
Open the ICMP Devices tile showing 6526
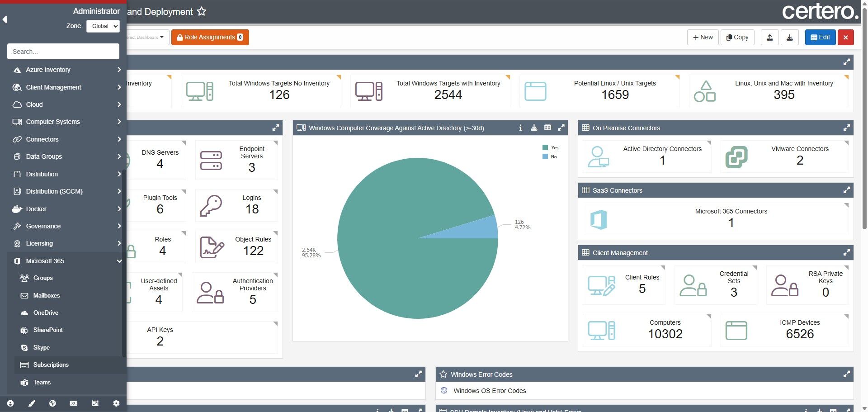[x=784, y=330]
